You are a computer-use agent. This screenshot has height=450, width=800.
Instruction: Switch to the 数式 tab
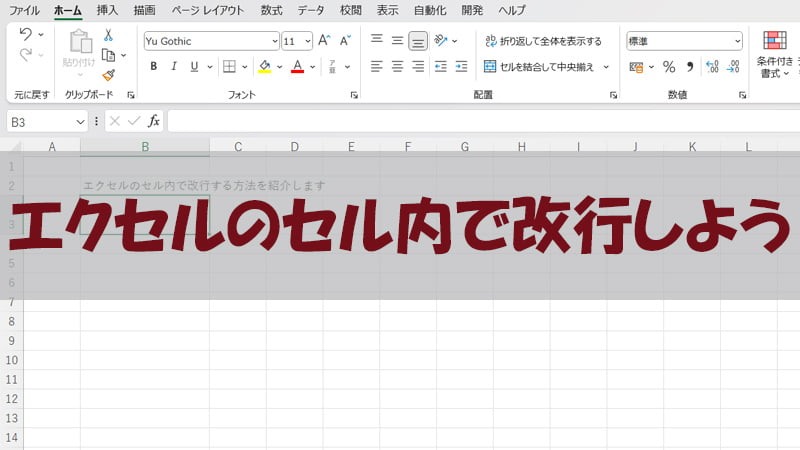[x=271, y=10]
